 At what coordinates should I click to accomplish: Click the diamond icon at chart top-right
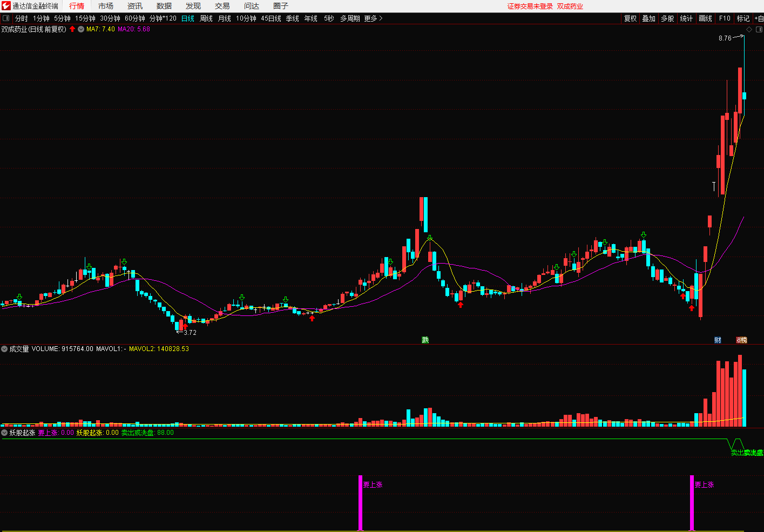coord(749,29)
